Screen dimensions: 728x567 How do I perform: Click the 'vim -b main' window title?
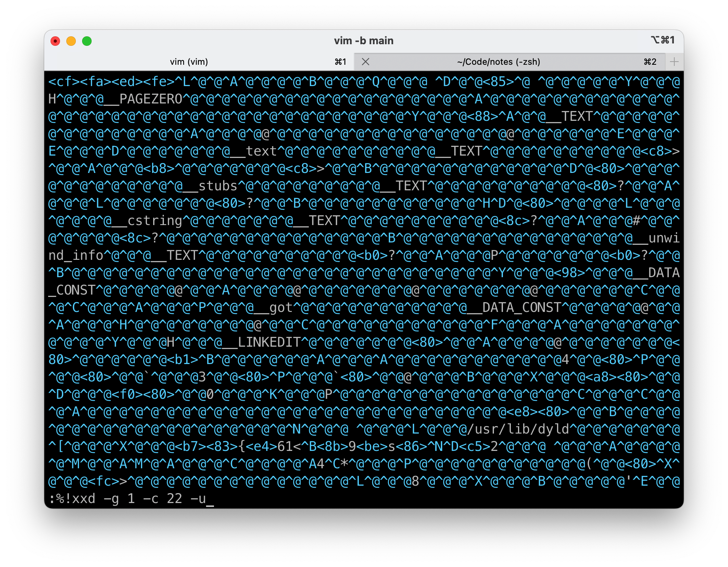364,41
